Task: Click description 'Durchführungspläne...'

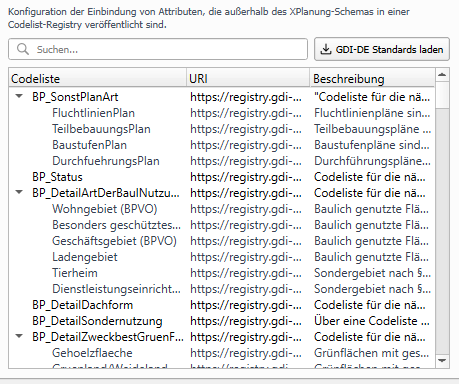Action: point(372,161)
